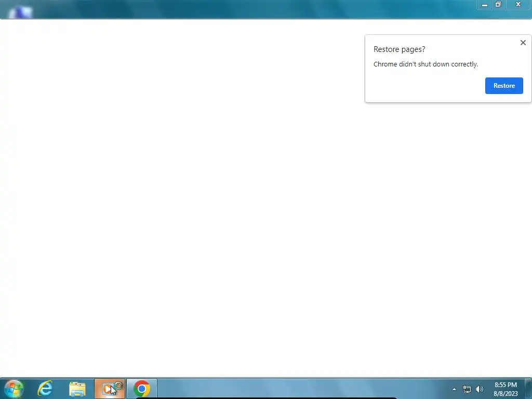Restore down the Chrome window
This screenshot has width=532, height=399.
click(498, 5)
